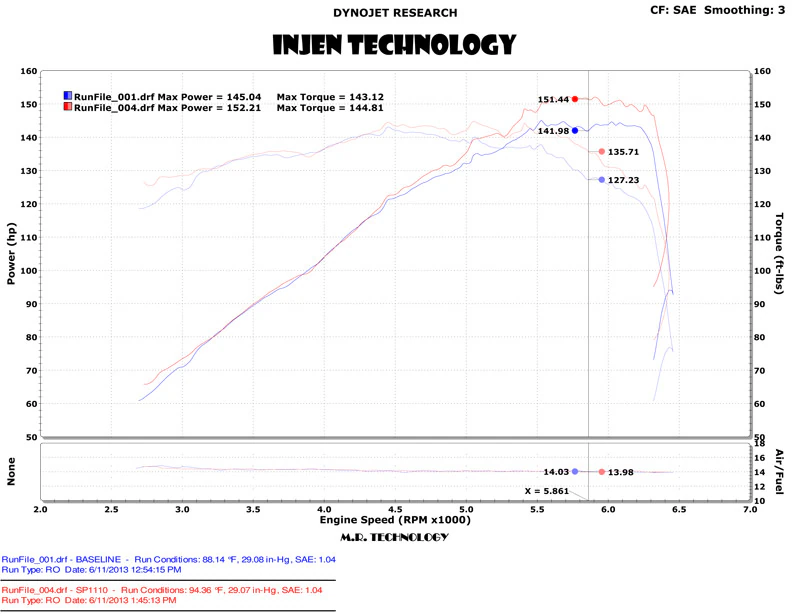
Task: Click the 14.03 air/fuel value label
Action: 556,472
